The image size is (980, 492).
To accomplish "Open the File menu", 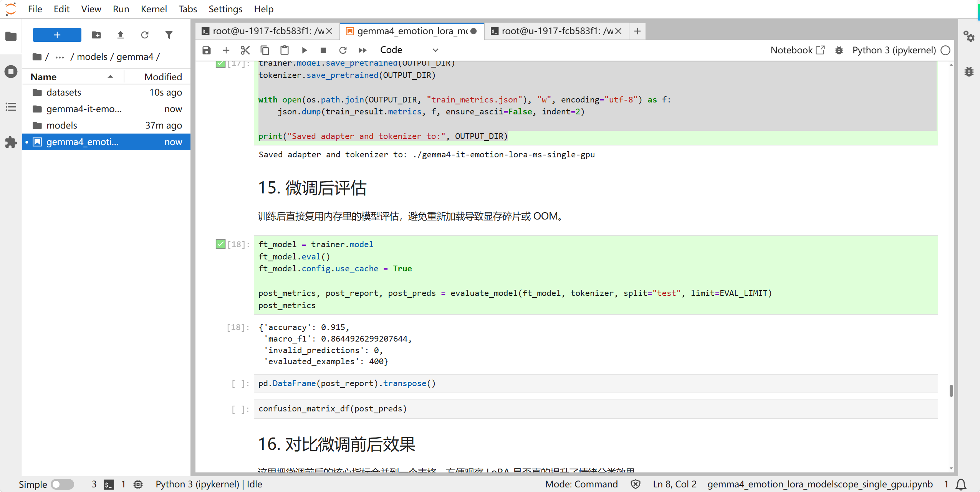I will (35, 9).
